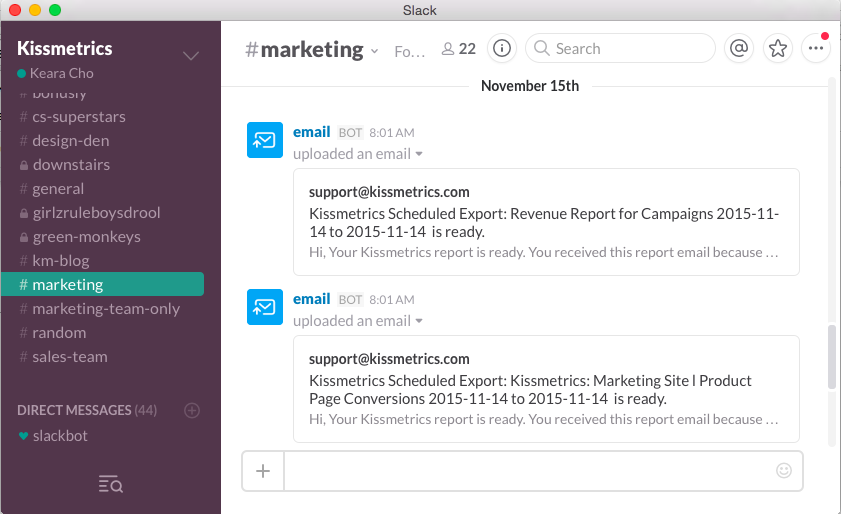This screenshot has height=514, width=841.
Task: Click the search magnifier icon
Action: [x=542, y=48]
